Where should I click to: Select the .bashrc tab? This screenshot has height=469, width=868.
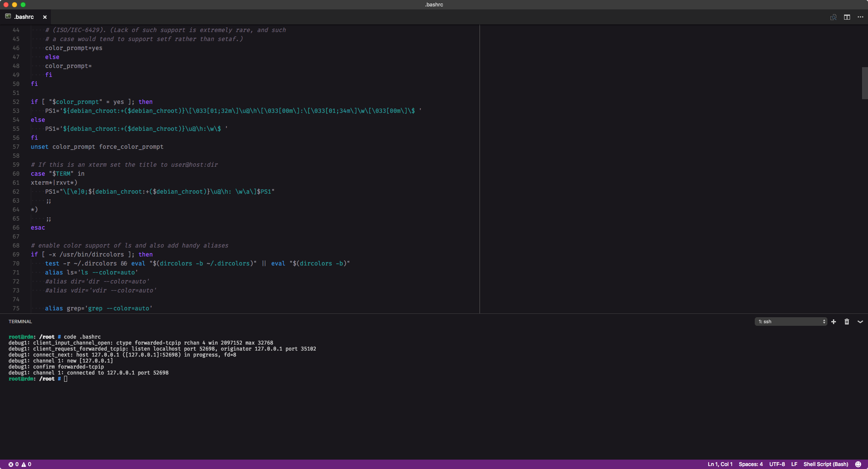point(24,17)
